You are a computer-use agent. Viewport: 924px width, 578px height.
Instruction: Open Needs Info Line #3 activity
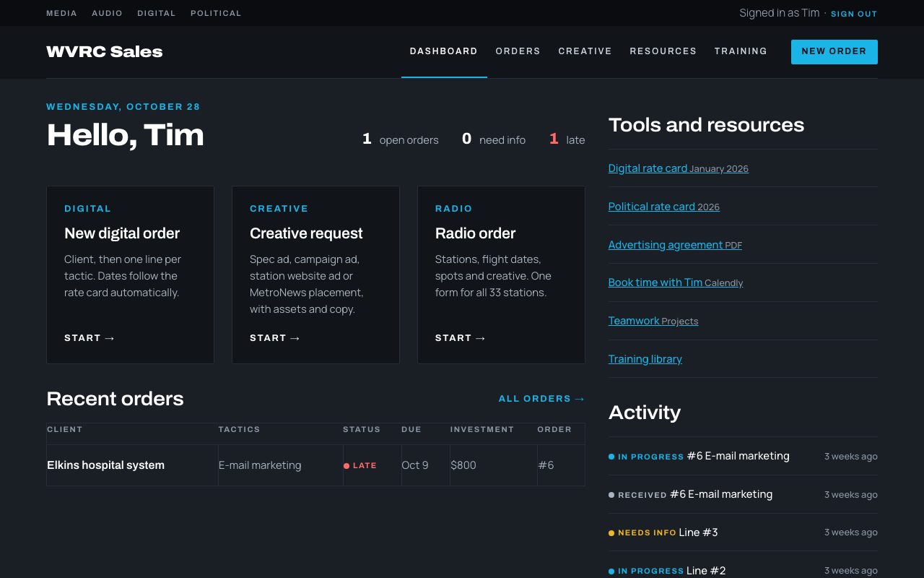pos(743,532)
